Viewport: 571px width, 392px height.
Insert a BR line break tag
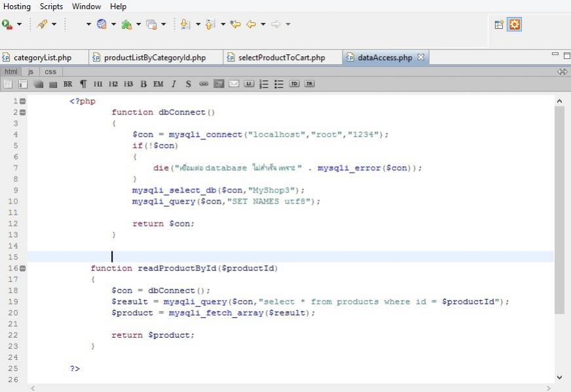(x=67, y=84)
